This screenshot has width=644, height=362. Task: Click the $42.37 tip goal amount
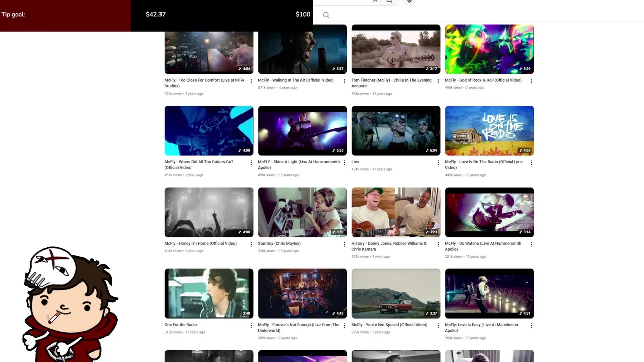pyautogui.click(x=155, y=14)
